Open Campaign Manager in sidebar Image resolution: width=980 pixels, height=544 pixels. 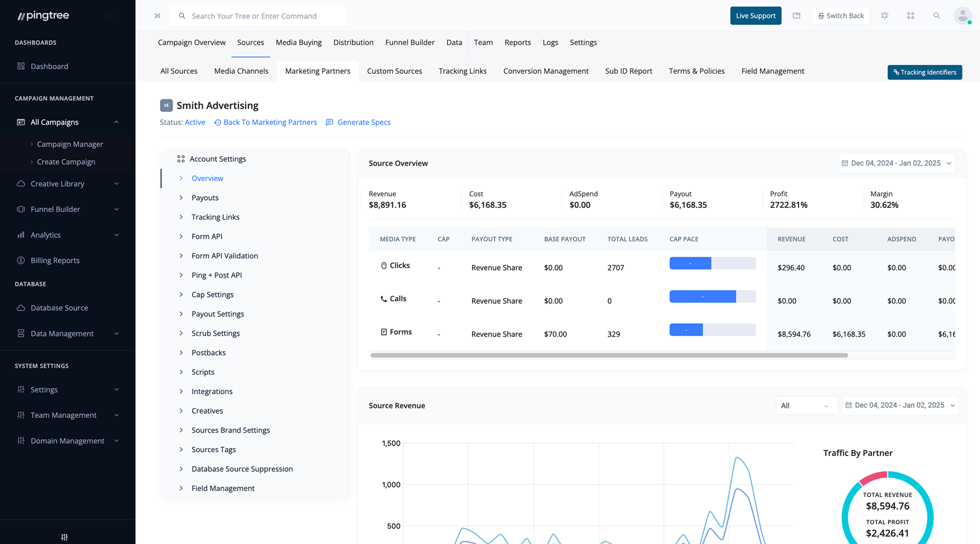click(x=70, y=145)
